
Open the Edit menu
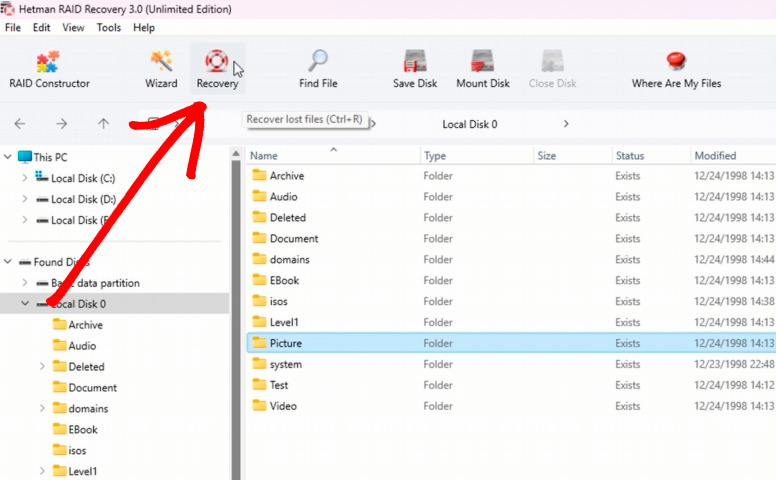click(x=42, y=28)
